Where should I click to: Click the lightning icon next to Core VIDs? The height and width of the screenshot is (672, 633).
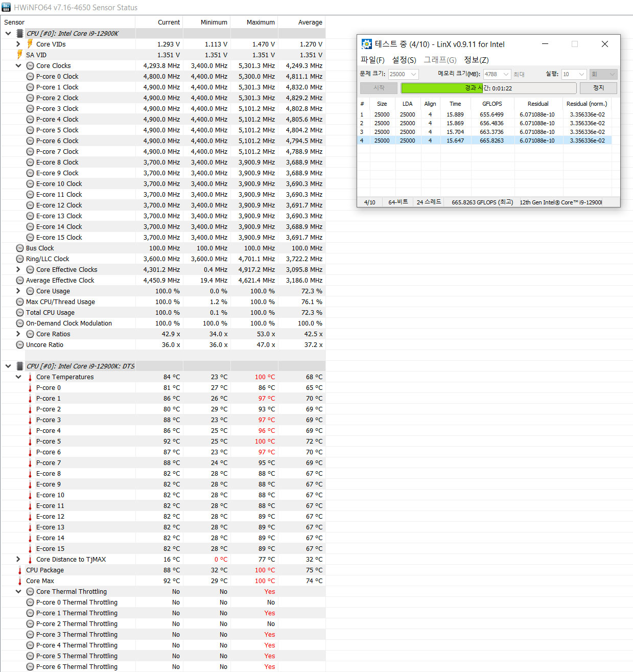30,44
